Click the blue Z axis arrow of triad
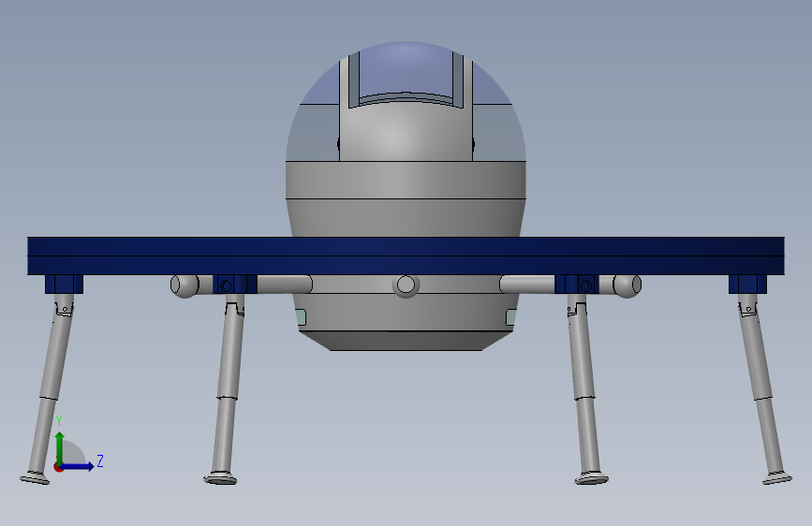 78,466
